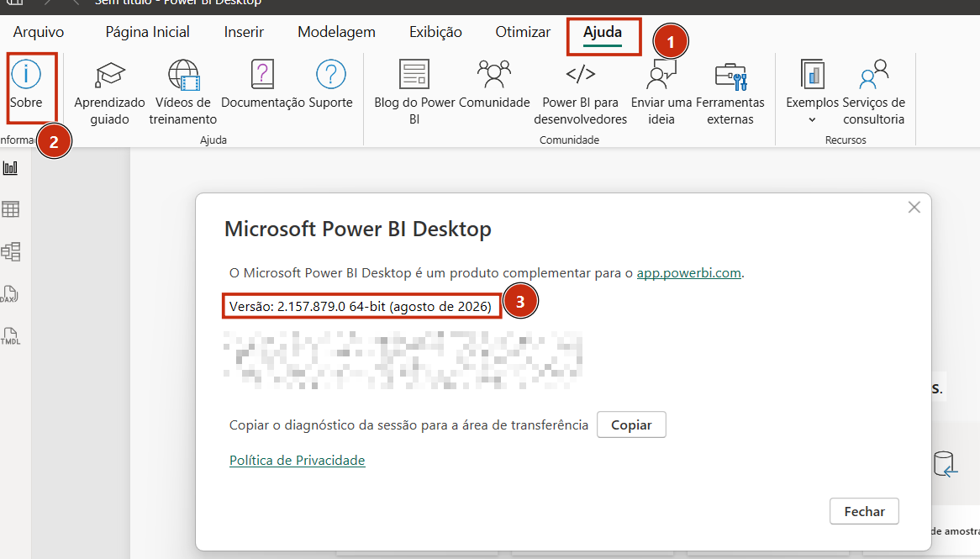This screenshot has height=559, width=980.
Task: Switch to Table view in sidebar
Action: [11, 208]
